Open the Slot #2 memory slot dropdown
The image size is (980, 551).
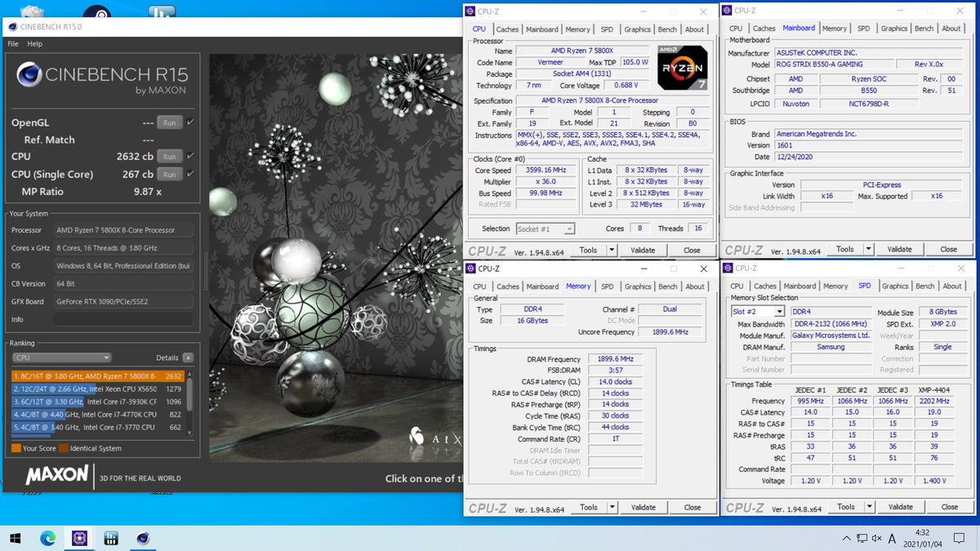click(757, 312)
